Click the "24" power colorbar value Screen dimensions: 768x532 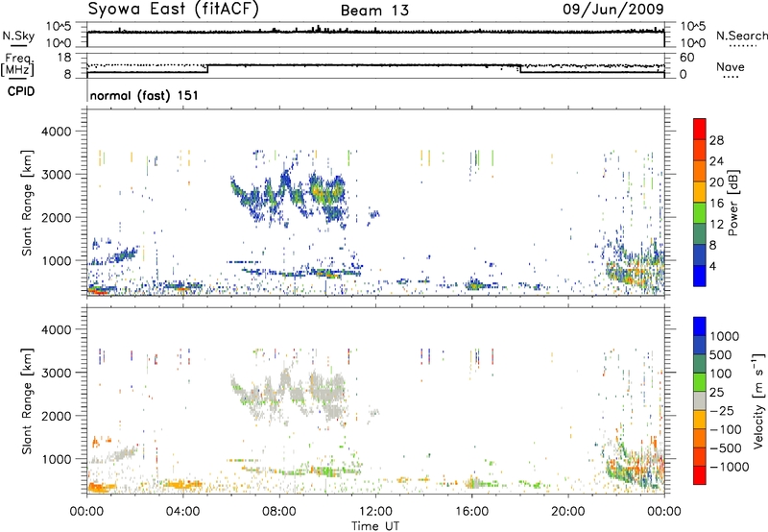coord(716,161)
